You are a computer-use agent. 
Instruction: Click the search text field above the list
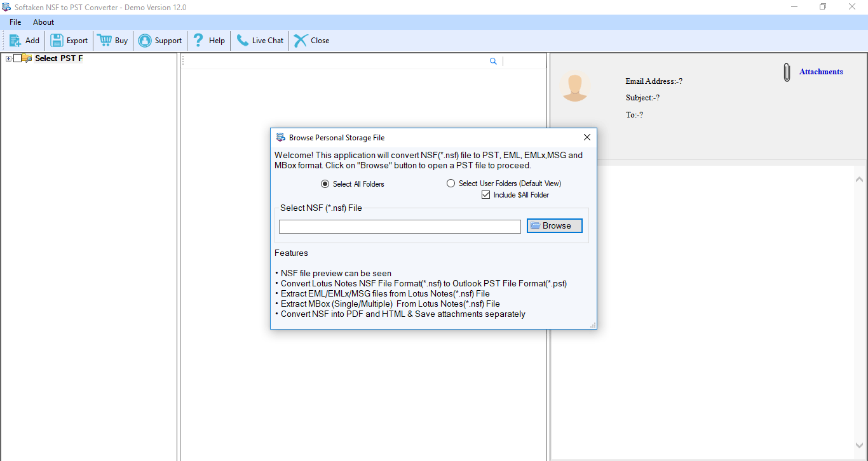336,61
